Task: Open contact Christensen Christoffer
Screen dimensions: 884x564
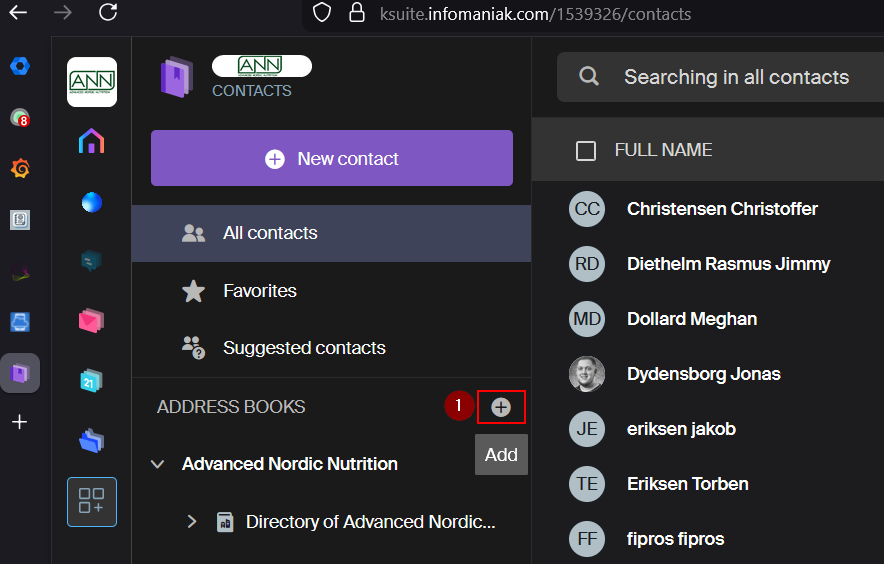Action: tap(721, 209)
